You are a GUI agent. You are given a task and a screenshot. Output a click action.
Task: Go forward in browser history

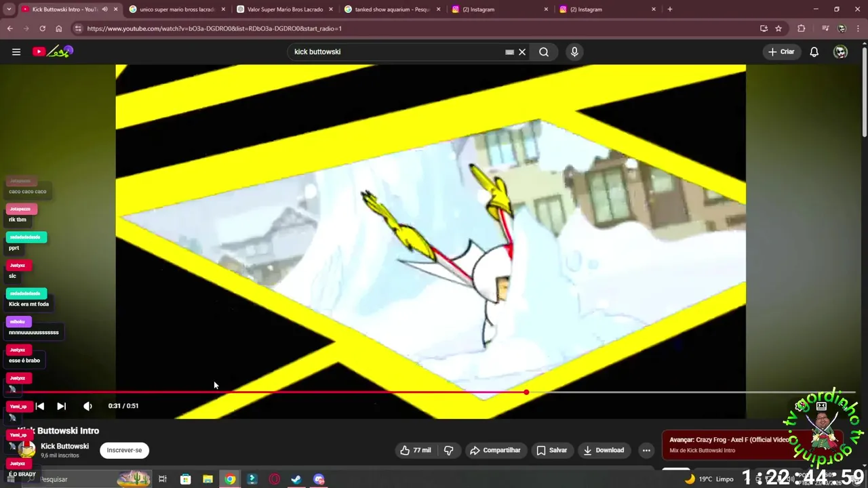[26, 28]
